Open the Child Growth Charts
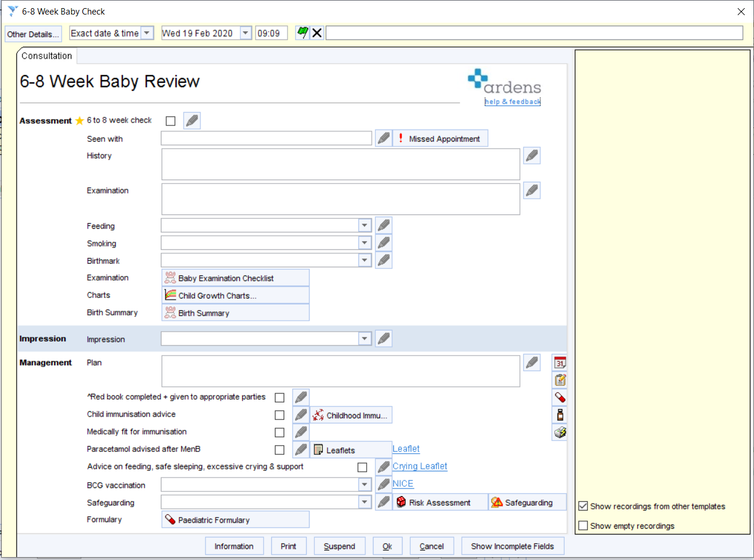The height and width of the screenshot is (560, 754). pyautogui.click(x=235, y=295)
